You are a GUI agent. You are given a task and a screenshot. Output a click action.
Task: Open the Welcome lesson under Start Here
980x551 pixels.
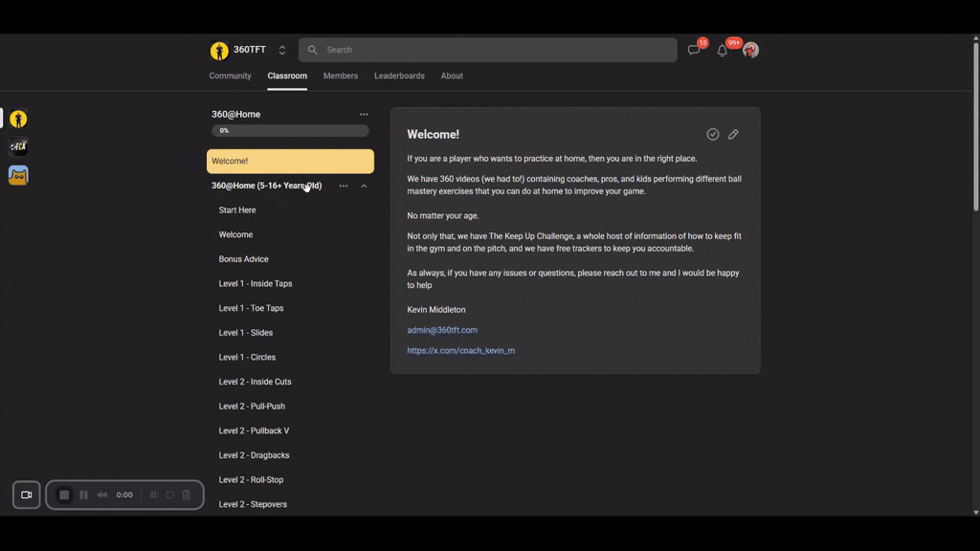click(235, 234)
